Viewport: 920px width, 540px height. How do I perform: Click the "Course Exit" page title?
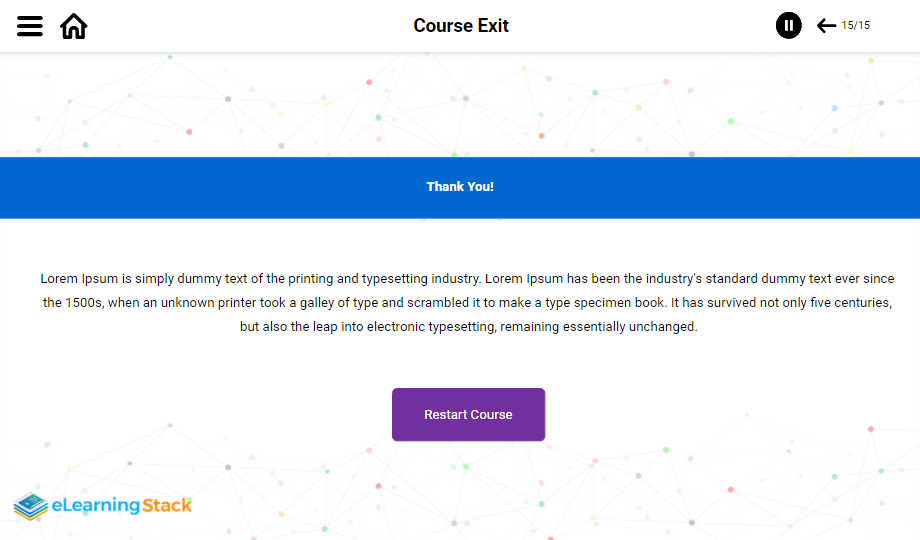(x=461, y=26)
